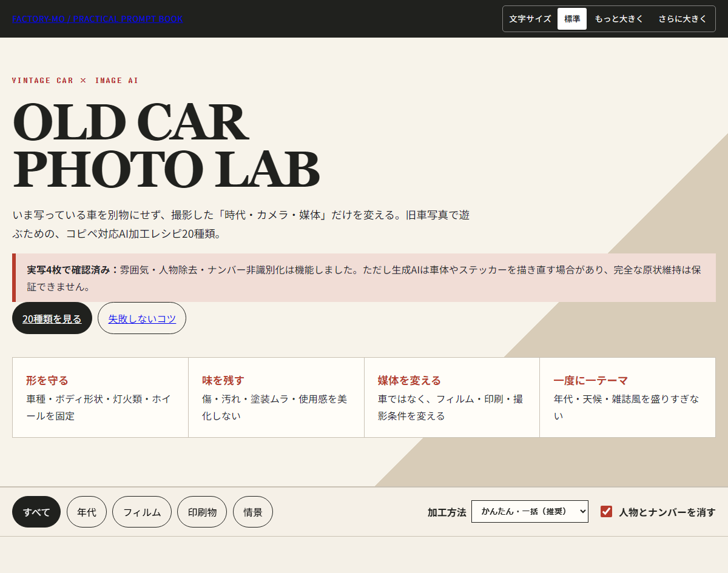The image size is (728, 573).
Task: Click the 加工方法 label
Action: (447, 512)
